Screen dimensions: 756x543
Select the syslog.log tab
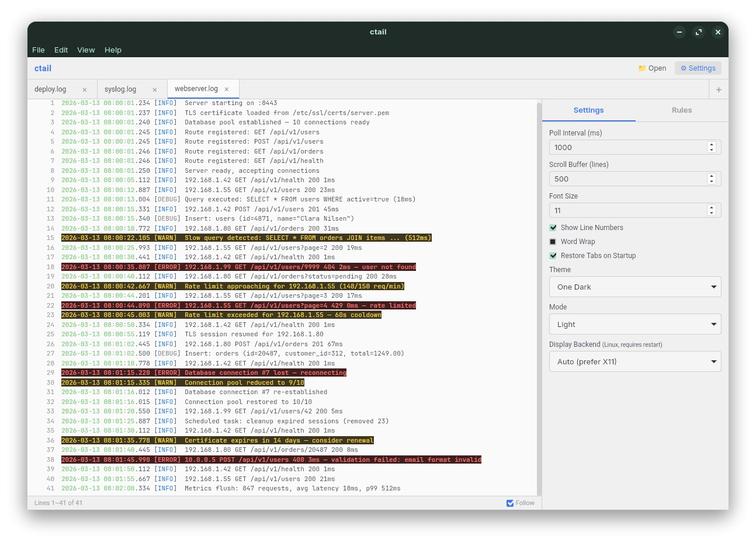click(x=120, y=89)
